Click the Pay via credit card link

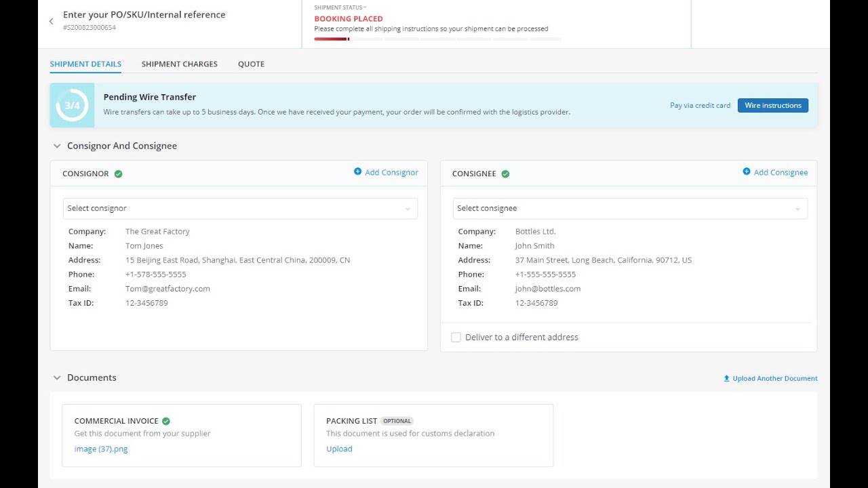pyautogui.click(x=700, y=106)
